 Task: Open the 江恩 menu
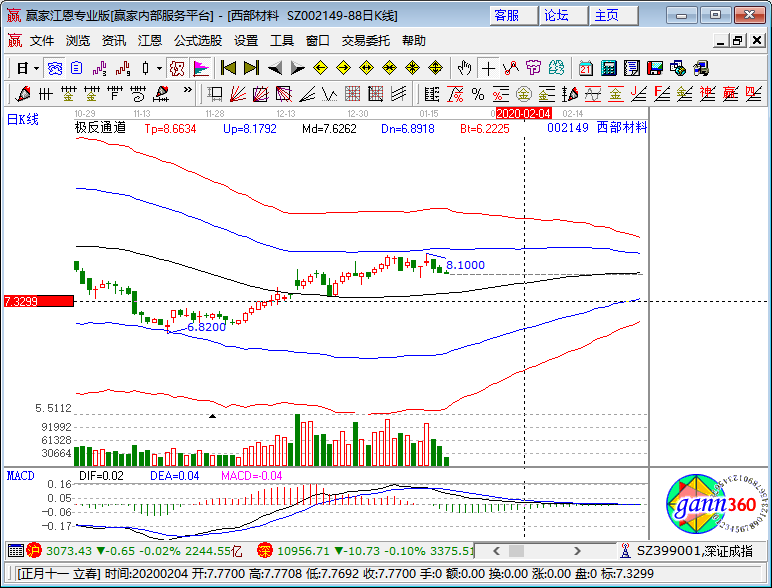150,41
